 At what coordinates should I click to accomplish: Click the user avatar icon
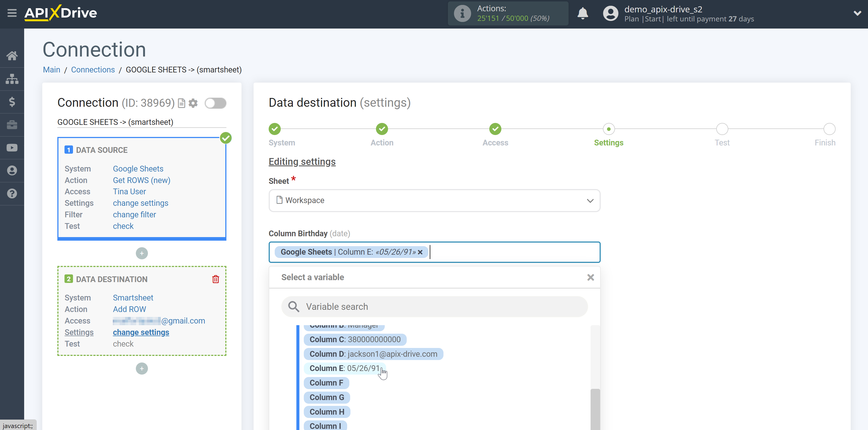tap(610, 13)
